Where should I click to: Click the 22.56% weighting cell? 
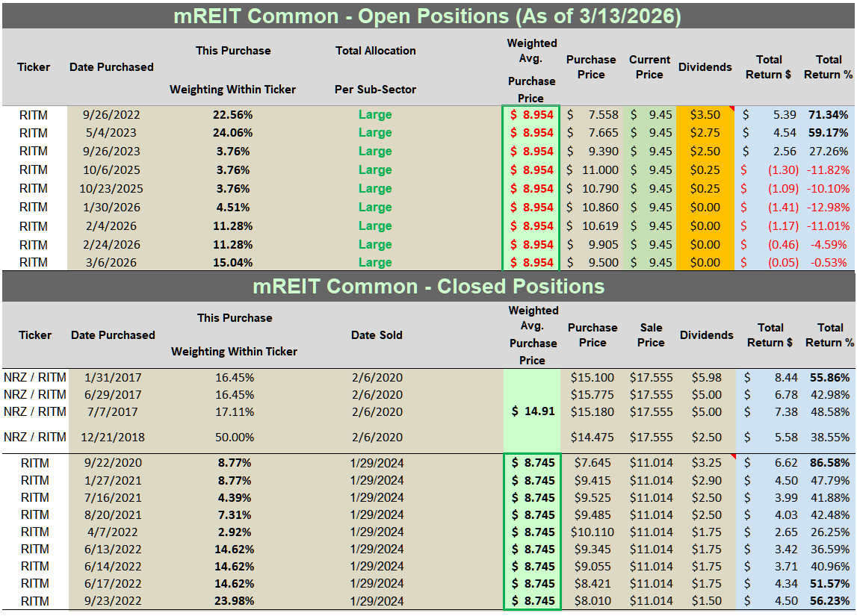click(x=234, y=115)
